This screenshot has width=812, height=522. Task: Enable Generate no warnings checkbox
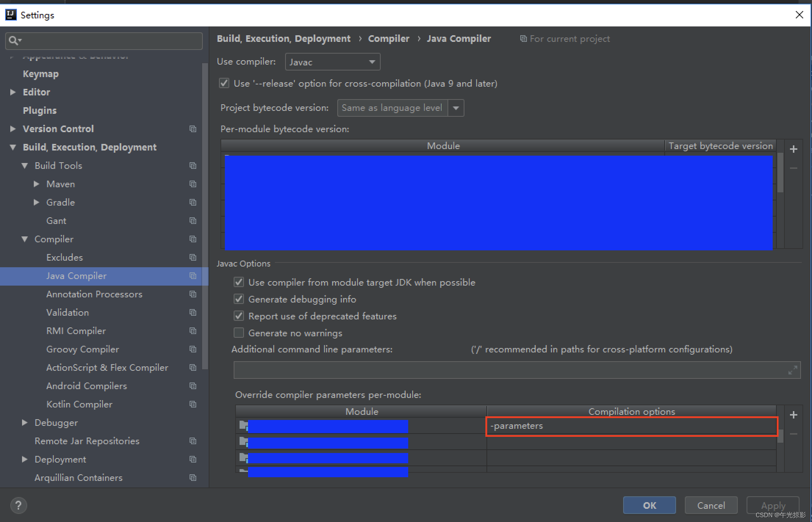[239, 333]
